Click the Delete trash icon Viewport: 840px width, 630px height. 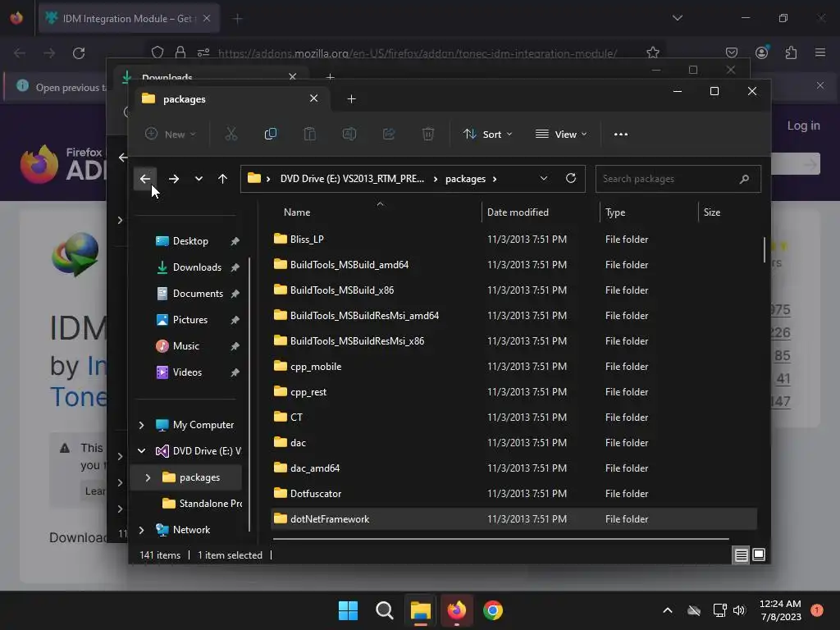tap(428, 134)
